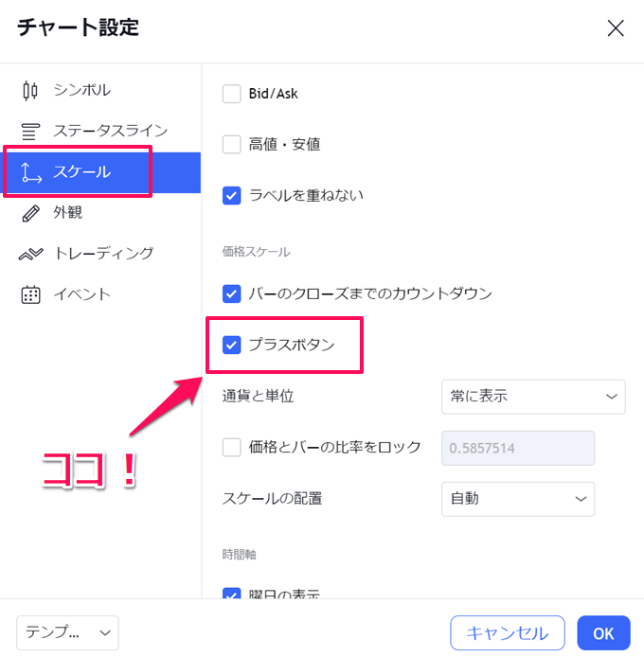Image resolution: width=644 pixels, height=657 pixels.
Task: Disable the プラスボタン checkbox
Action: tap(231, 345)
